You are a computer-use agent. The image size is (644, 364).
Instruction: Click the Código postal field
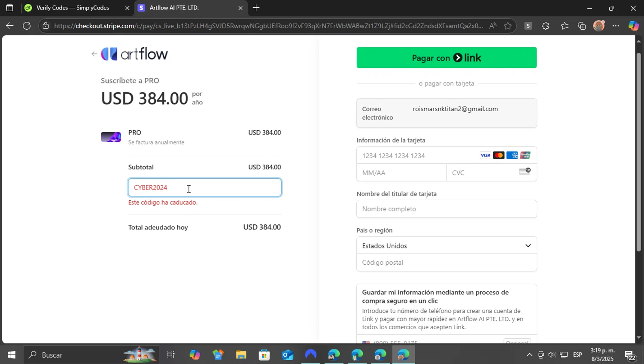click(447, 263)
